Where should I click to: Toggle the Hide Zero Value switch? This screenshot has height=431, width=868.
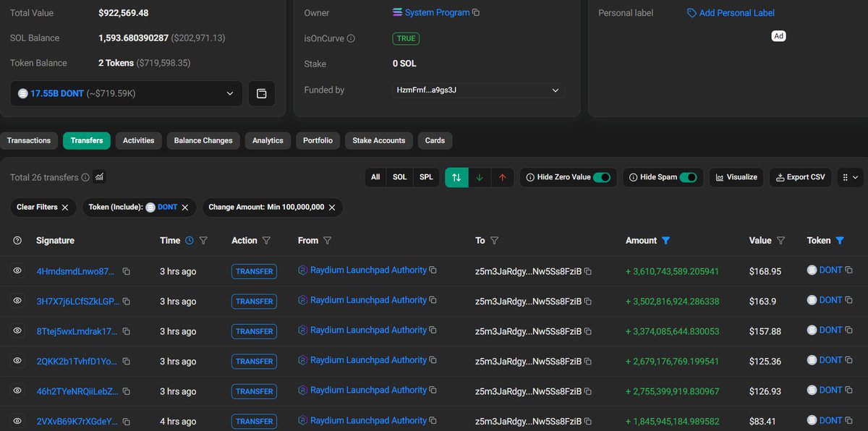click(x=602, y=177)
